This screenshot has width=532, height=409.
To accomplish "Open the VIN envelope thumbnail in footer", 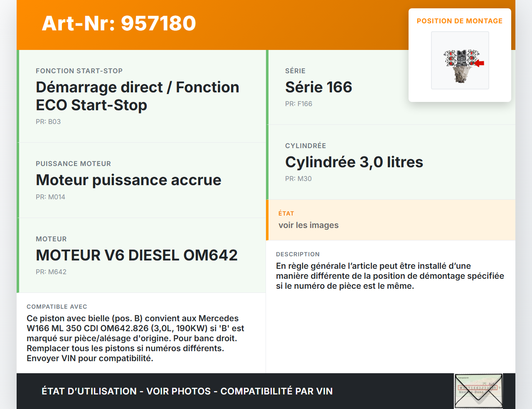I will point(478,391).
